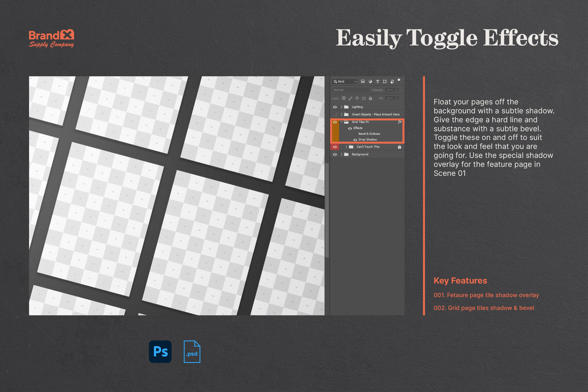Filter layers by type with the T icon
Image resolution: width=588 pixels, height=392 pixels.
(378, 81)
